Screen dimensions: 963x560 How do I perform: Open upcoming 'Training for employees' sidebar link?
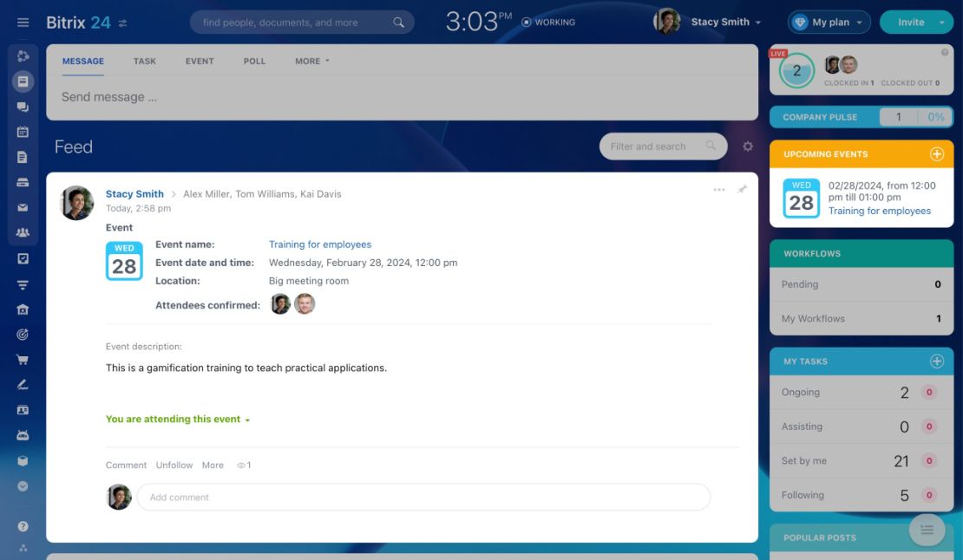pos(880,211)
